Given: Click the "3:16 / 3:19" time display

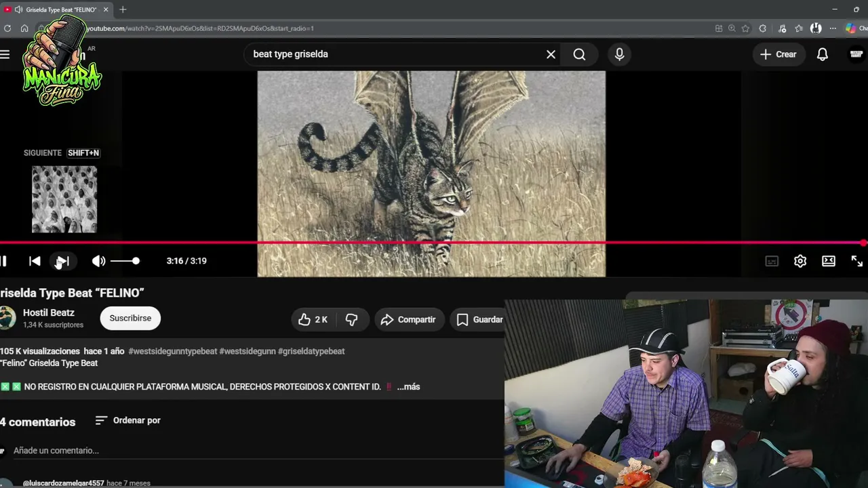Looking at the screenshot, I should [186, 261].
